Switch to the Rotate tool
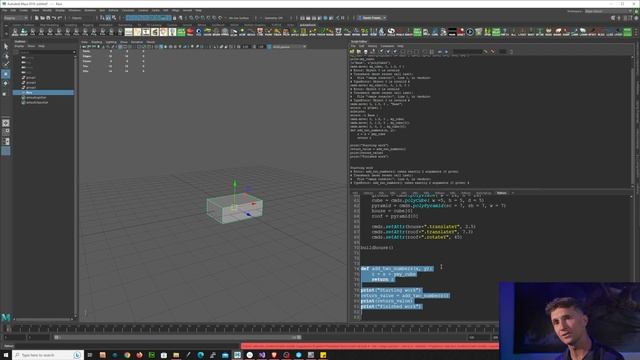The image size is (640, 360). [x=6, y=83]
